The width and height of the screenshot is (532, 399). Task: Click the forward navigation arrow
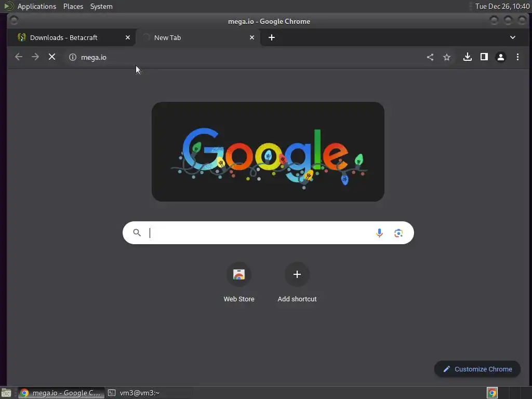point(35,57)
